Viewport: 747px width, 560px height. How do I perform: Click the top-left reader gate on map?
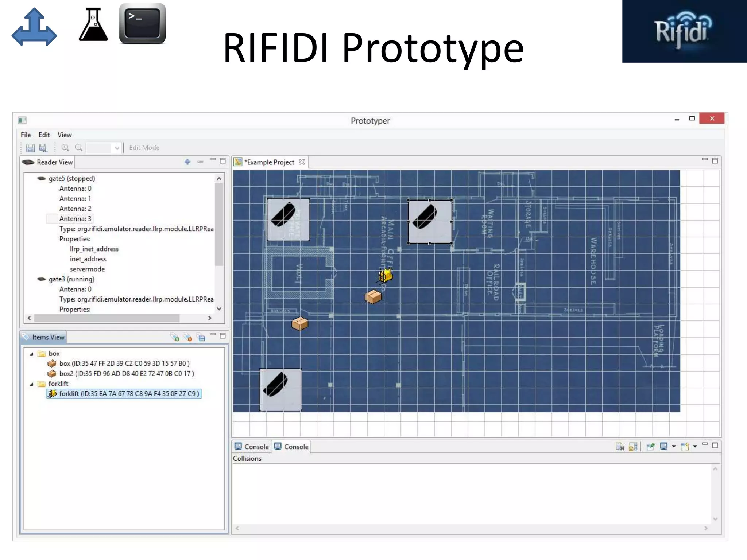(x=288, y=219)
